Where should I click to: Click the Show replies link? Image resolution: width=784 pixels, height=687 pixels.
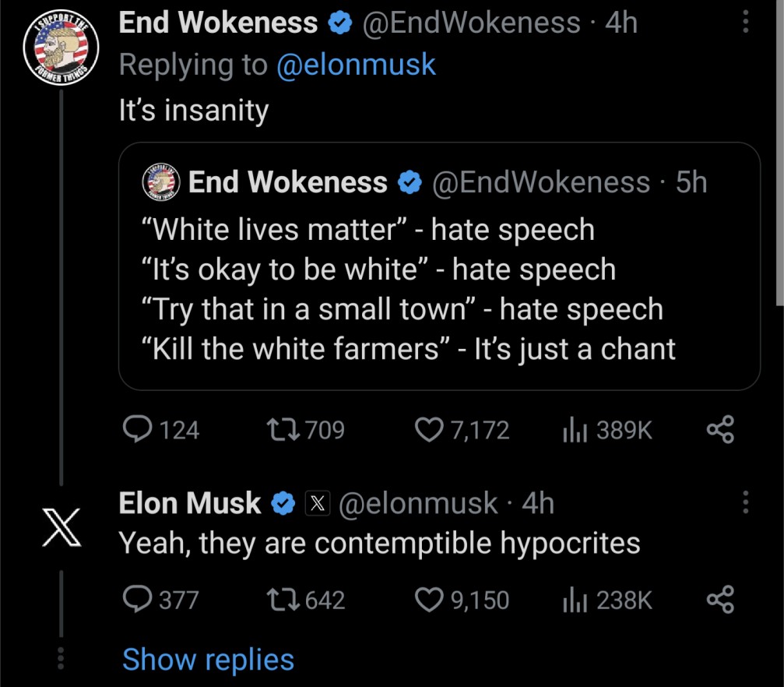coord(208,660)
